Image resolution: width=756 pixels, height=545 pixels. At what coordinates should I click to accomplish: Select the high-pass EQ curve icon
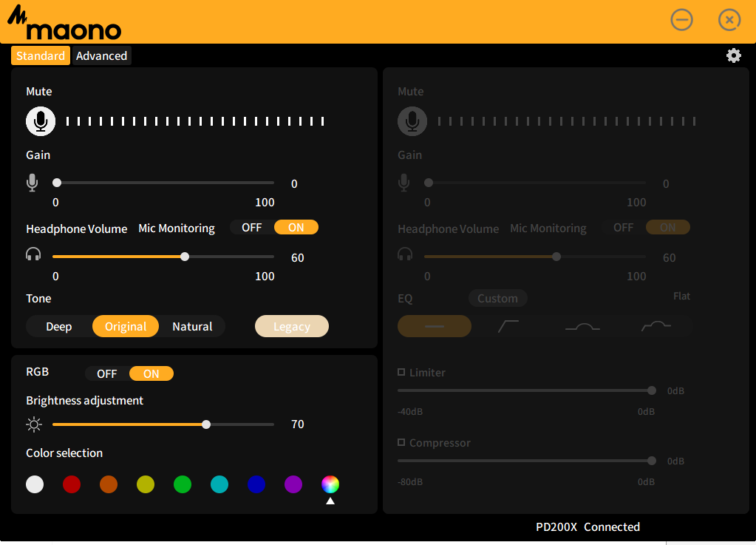click(508, 327)
